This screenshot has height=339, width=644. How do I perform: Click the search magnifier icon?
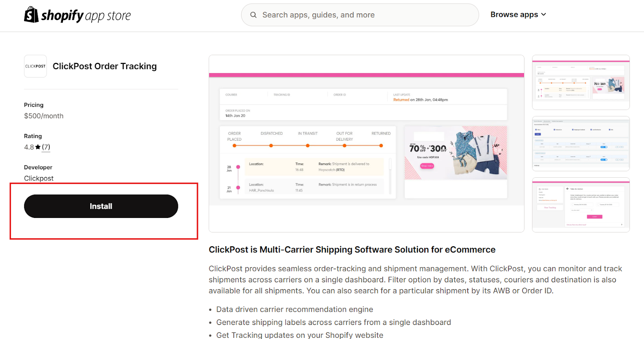(253, 15)
